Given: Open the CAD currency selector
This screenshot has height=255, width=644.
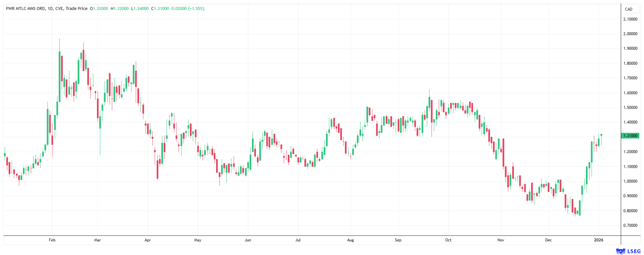Looking at the screenshot, I should click(x=629, y=9).
